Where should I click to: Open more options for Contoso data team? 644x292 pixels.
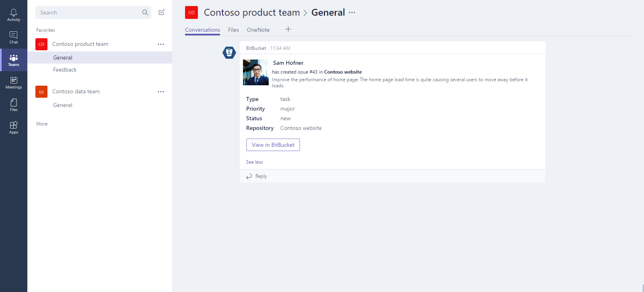(x=161, y=92)
